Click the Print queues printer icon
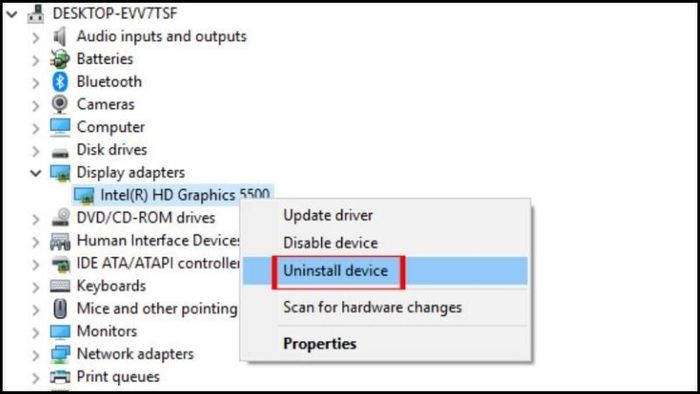This screenshot has width=700, height=394. pos(60,377)
